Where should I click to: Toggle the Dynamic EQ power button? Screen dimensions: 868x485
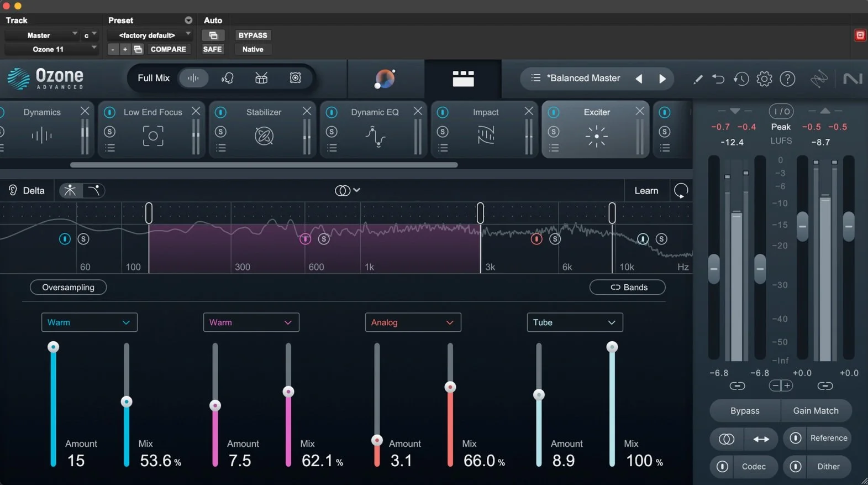point(332,112)
